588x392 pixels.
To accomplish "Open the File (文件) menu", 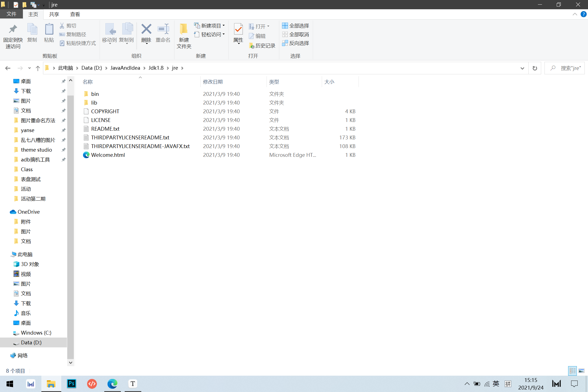I will click(11, 14).
